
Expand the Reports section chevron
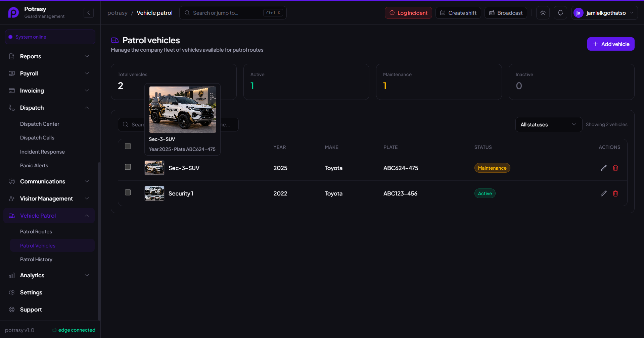pos(87,56)
